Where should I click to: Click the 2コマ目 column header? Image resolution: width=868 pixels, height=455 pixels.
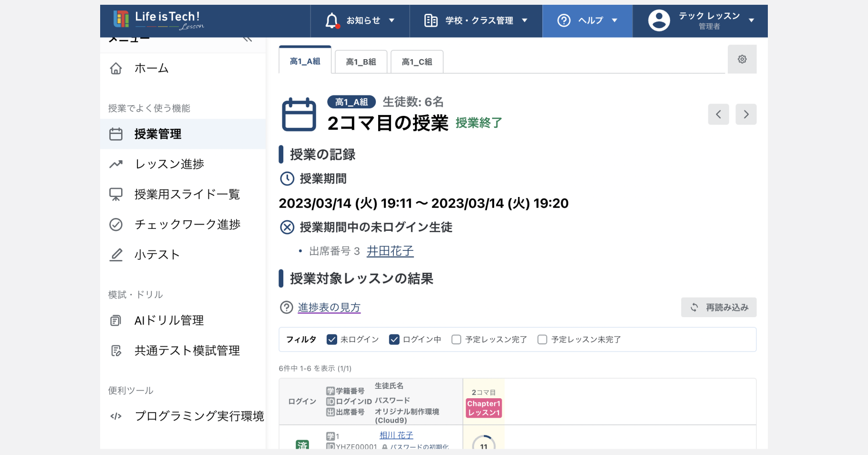(484, 393)
